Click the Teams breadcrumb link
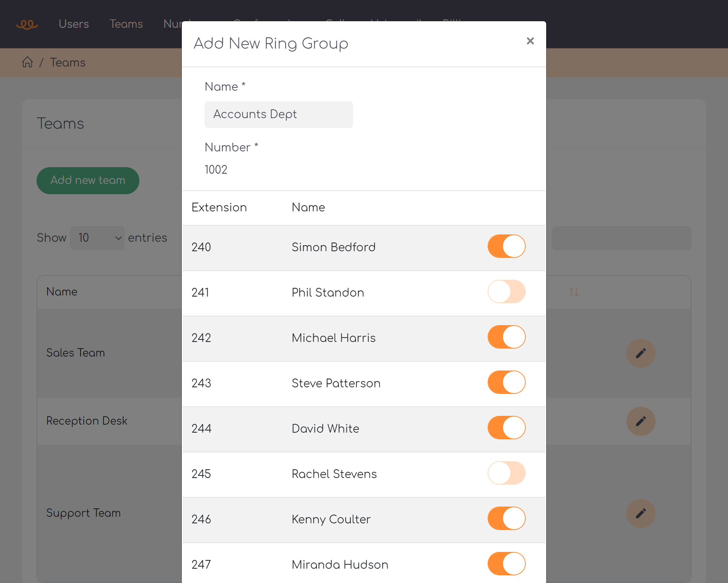This screenshot has width=728, height=583. [x=68, y=62]
